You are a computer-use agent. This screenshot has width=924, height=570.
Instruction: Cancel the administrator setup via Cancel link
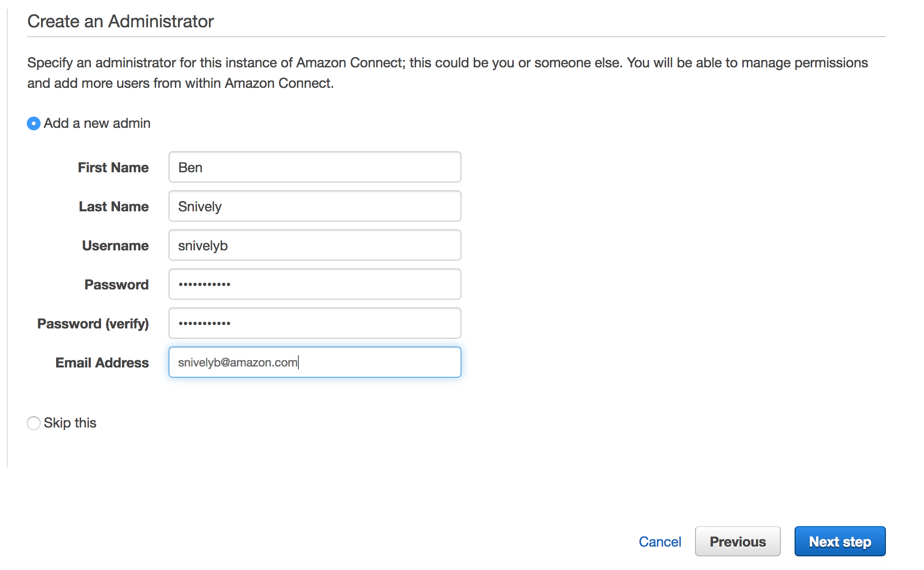pyautogui.click(x=660, y=542)
